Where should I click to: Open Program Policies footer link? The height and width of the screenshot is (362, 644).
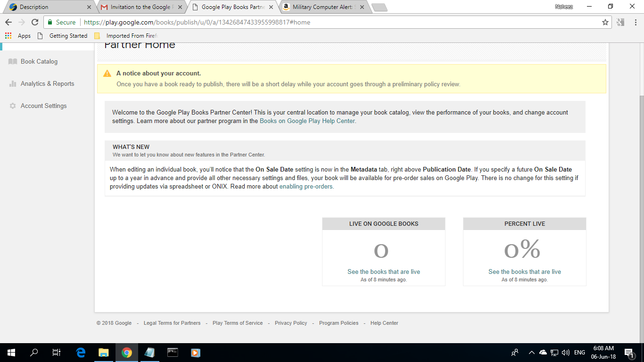coord(339,323)
